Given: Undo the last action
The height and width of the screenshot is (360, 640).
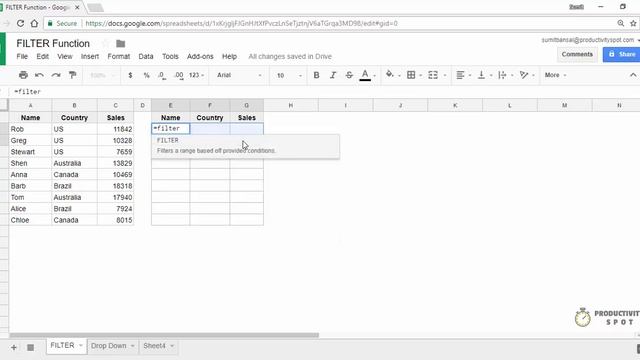Looking at the screenshot, I should (39, 75).
